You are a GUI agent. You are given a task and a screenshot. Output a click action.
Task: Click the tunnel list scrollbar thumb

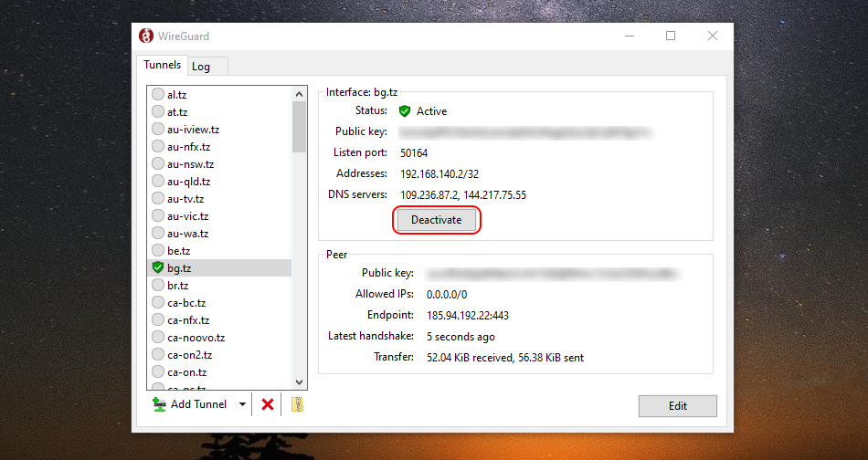pos(299,126)
